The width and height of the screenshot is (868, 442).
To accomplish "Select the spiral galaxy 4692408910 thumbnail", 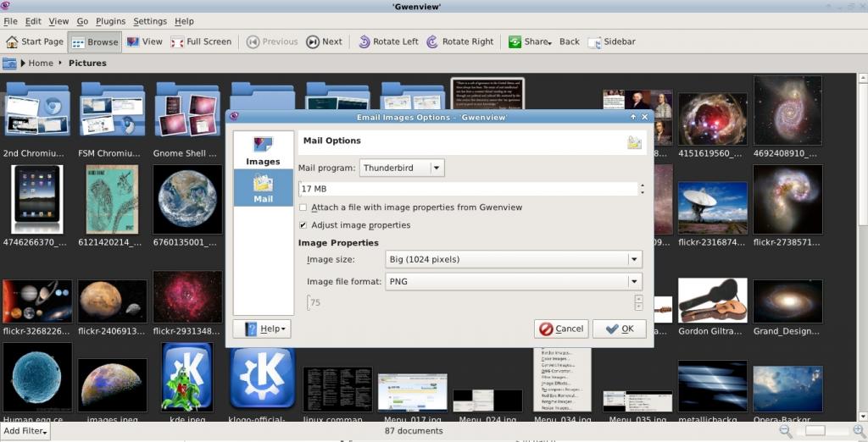I will tap(787, 111).
